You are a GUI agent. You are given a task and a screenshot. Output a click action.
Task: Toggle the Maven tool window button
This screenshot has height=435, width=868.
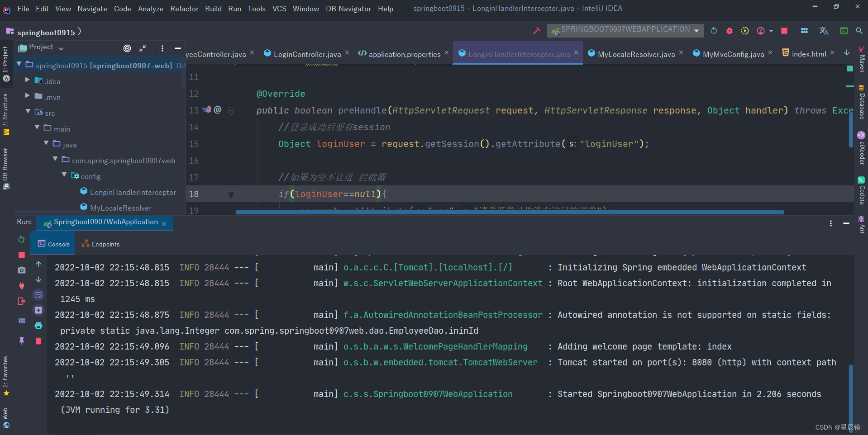(x=861, y=59)
